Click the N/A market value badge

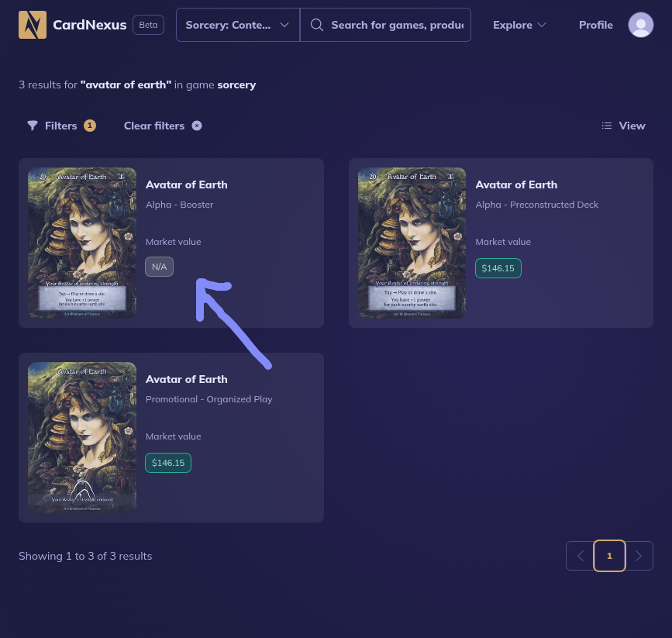pos(159,267)
